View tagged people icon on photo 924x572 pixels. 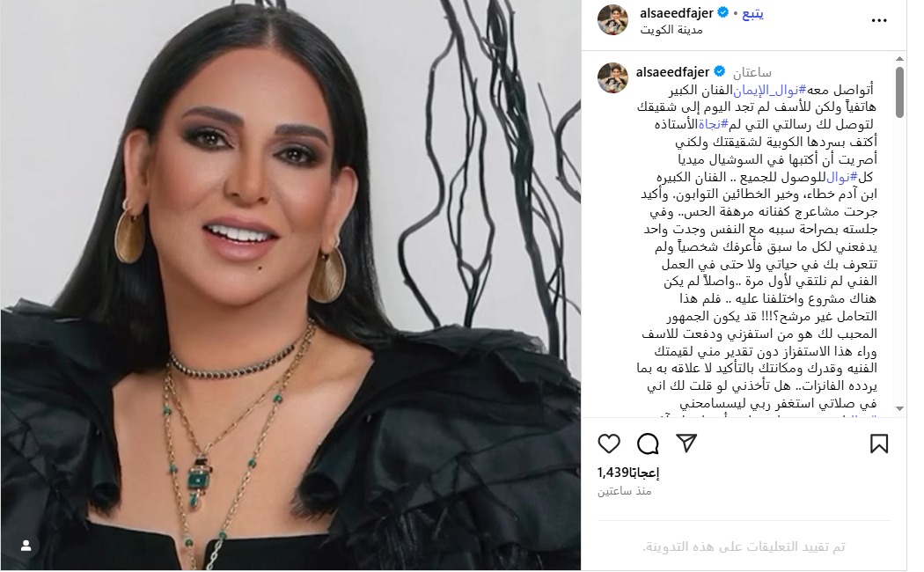26,546
